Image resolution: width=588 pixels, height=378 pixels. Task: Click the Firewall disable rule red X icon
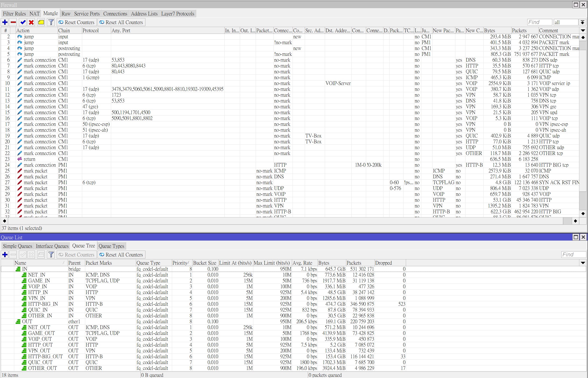pos(32,22)
